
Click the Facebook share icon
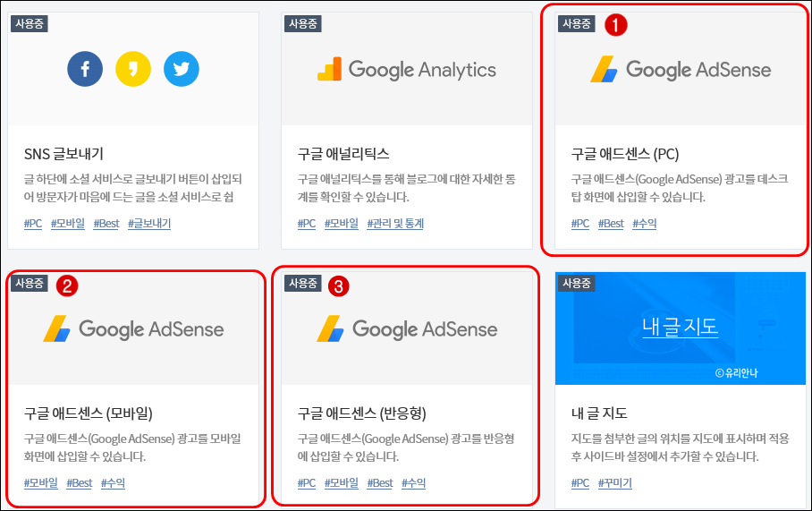tap(85, 69)
